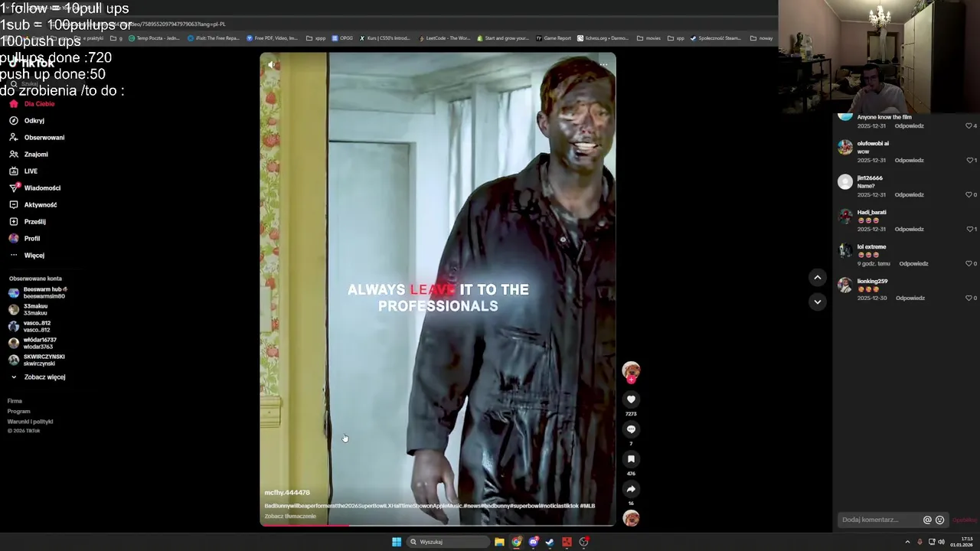Mute the video with the speaker icon
The image size is (980, 551).
coord(271,65)
